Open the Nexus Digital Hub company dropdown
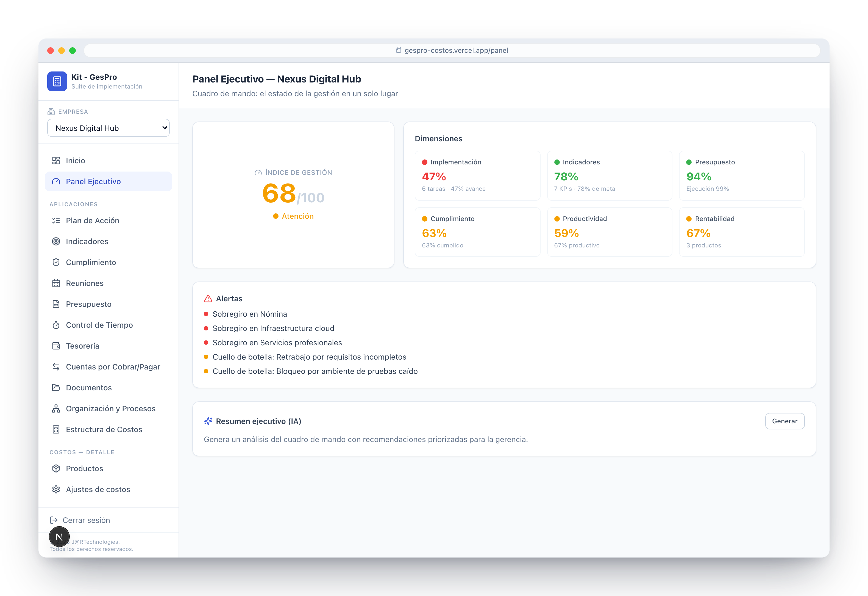 click(x=108, y=128)
